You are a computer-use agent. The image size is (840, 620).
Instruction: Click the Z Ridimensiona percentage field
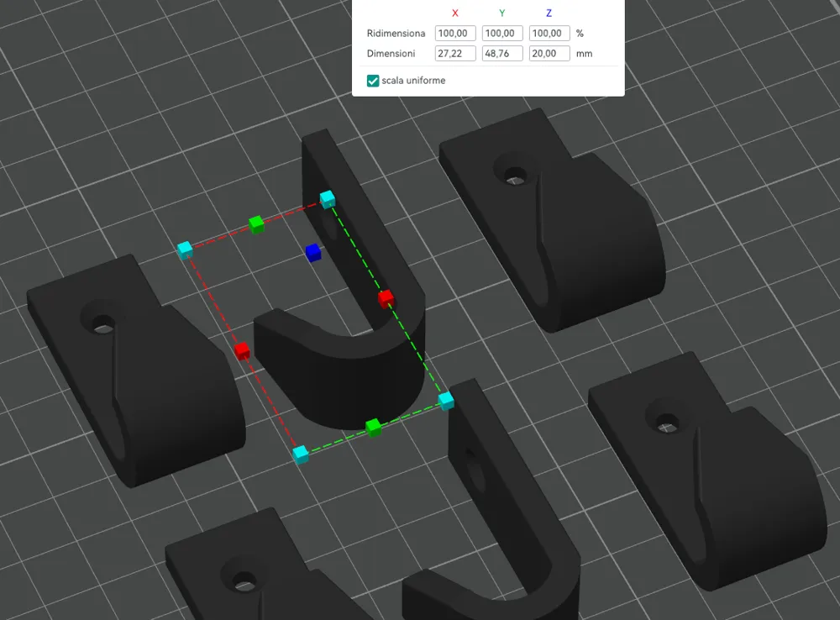549,33
